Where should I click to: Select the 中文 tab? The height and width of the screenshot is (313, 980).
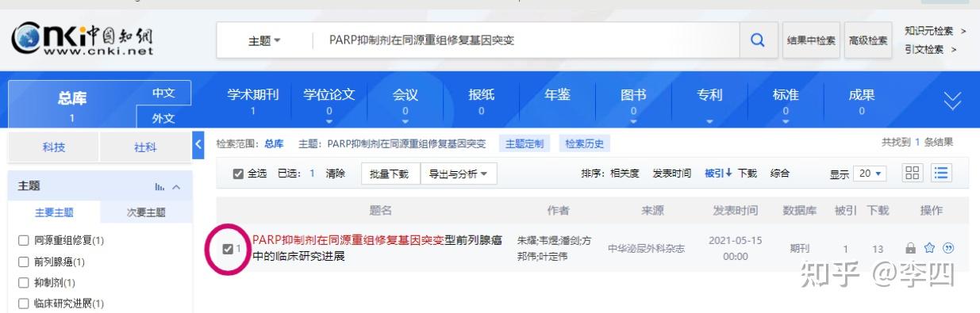pyautogui.click(x=163, y=93)
